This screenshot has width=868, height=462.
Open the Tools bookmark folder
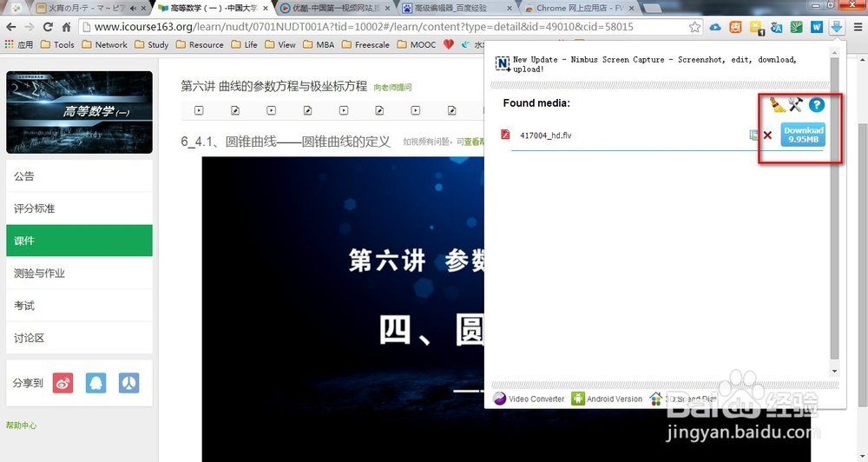pos(57,44)
